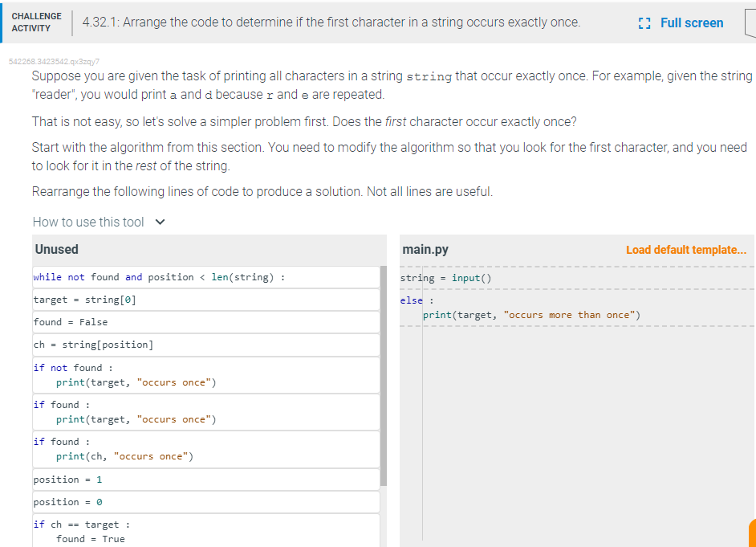Screen dimensions: 756x547
Task: Open the dark menu square at top right
Action: pyautogui.click(x=751, y=22)
